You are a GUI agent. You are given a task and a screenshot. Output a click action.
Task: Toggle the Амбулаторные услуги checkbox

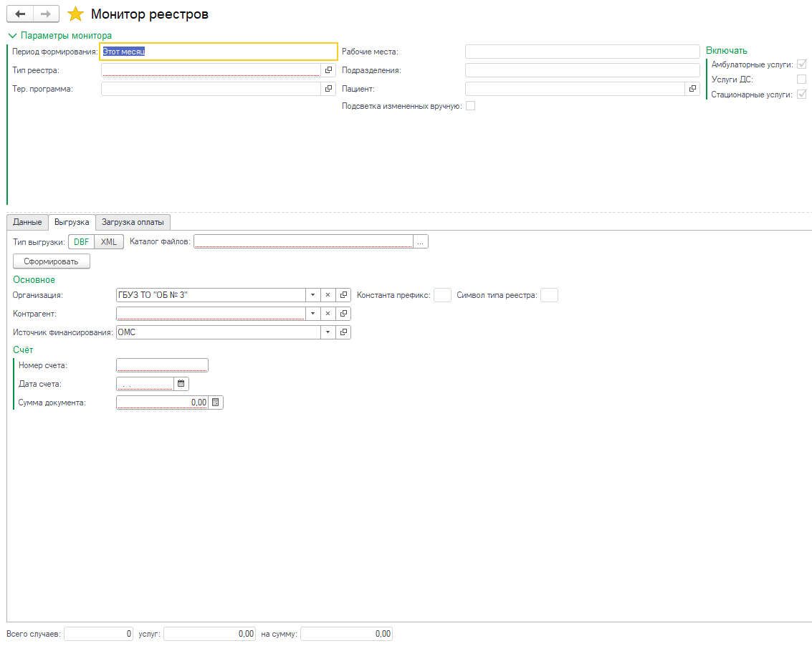(x=801, y=64)
